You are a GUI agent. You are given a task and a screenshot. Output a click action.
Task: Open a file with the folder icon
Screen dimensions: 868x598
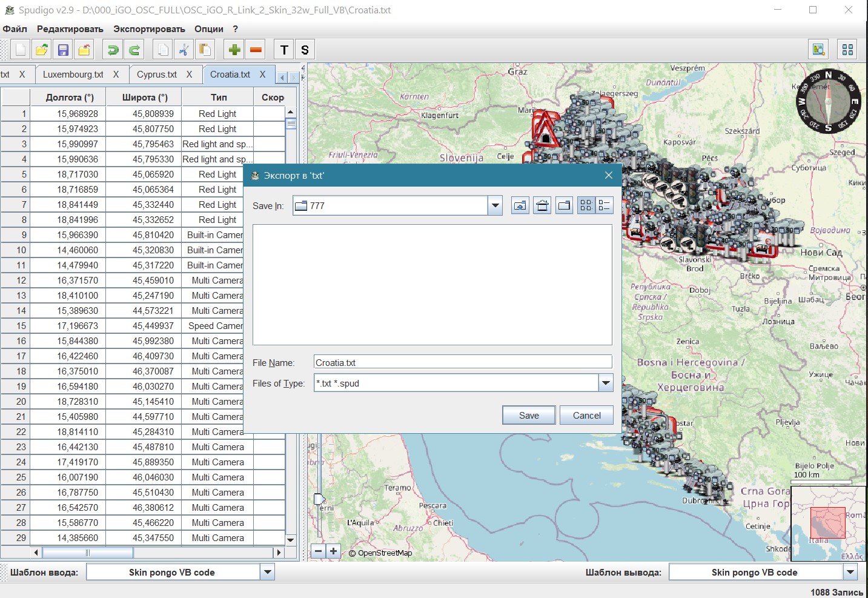click(x=42, y=50)
